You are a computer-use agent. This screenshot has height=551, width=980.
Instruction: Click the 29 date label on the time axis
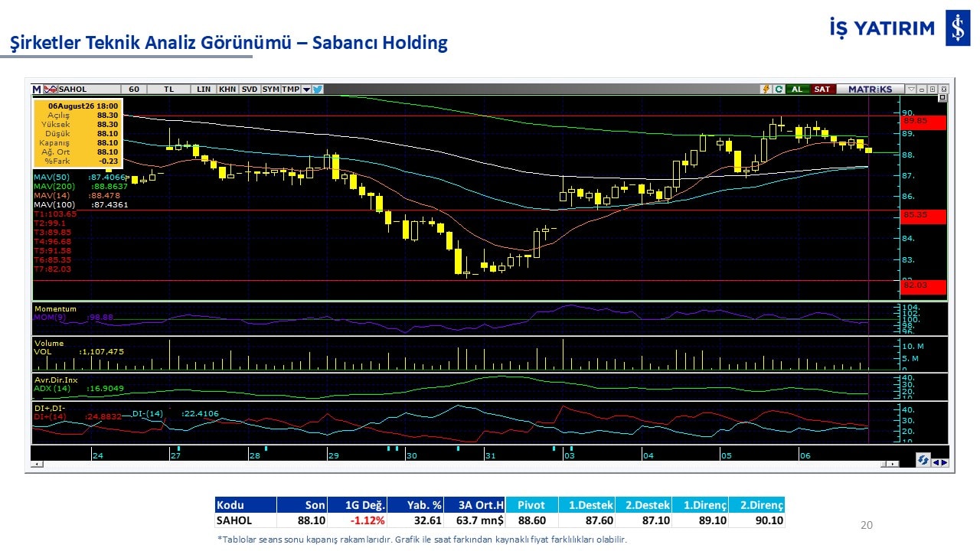[x=333, y=456]
